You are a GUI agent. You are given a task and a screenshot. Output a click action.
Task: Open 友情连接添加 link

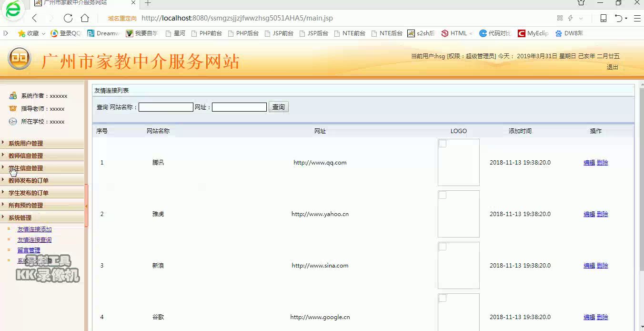(34, 229)
